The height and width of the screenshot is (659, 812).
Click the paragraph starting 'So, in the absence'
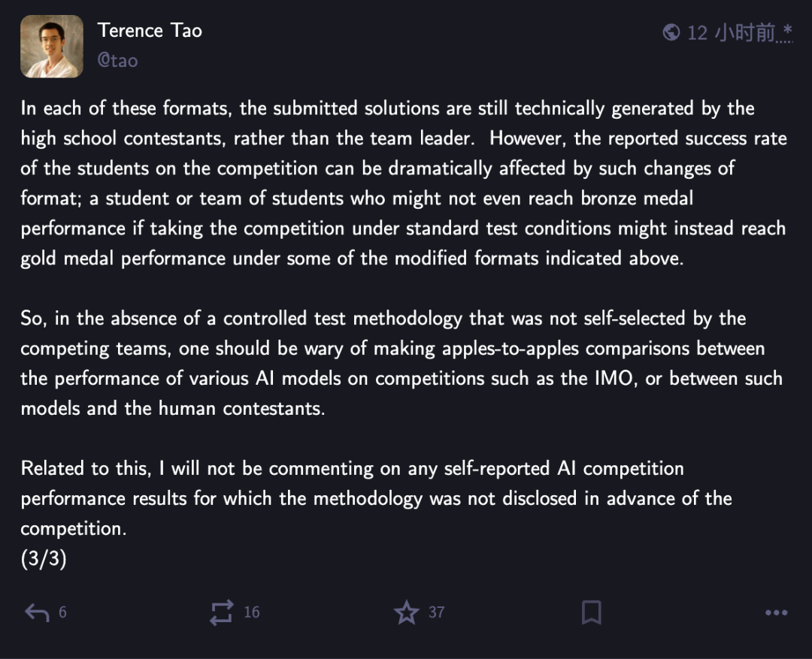click(x=401, y=364)
